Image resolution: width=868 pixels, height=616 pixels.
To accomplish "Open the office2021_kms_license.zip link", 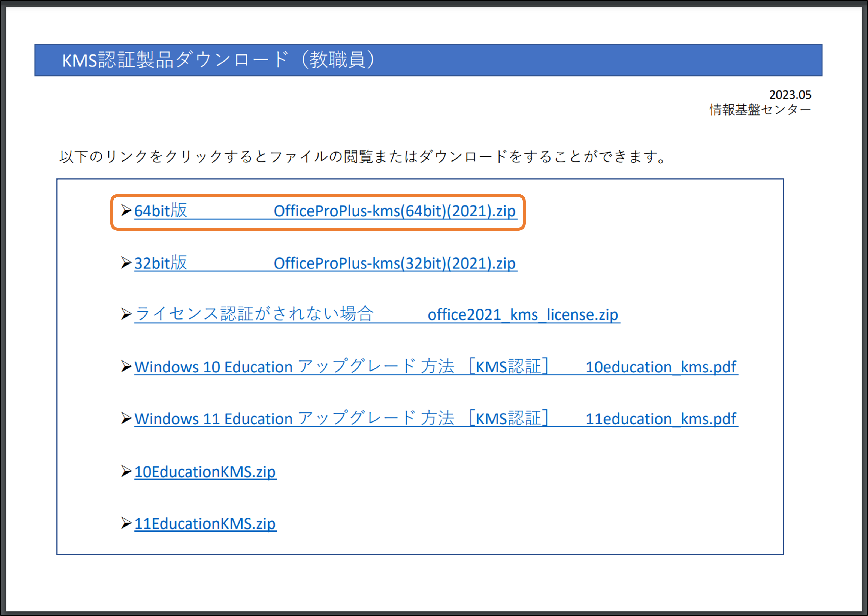I will point(377,314).
